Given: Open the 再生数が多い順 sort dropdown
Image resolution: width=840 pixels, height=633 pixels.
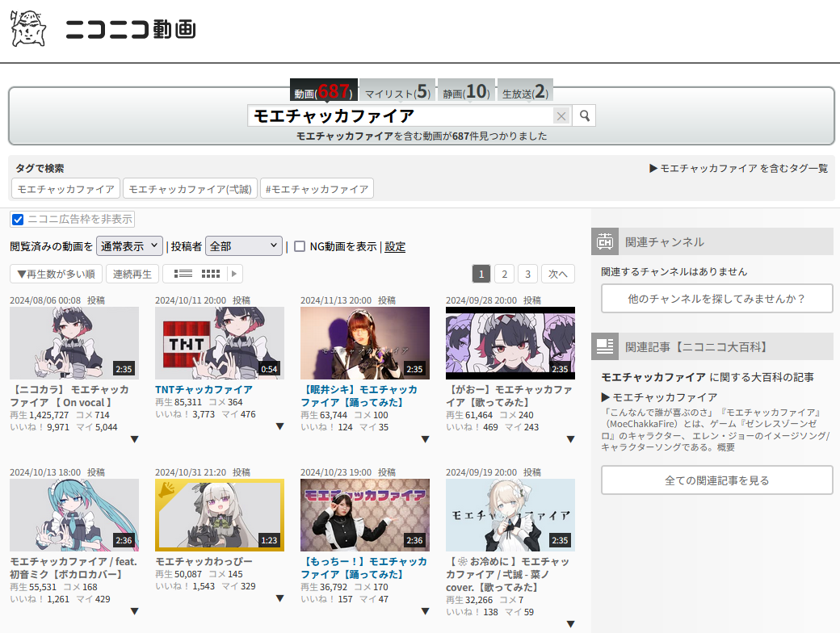Looking at the screenshot, I should [x=57, y=274].
